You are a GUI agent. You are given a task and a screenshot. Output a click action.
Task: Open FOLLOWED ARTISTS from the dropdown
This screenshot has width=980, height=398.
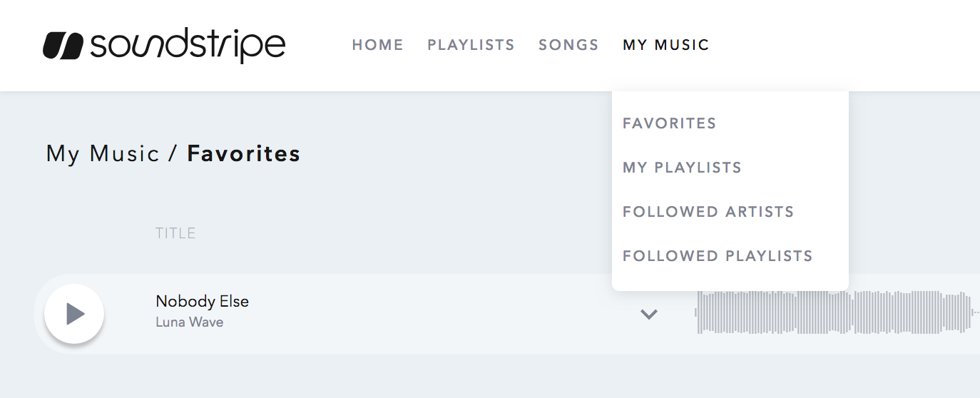[x=708, y=212]
